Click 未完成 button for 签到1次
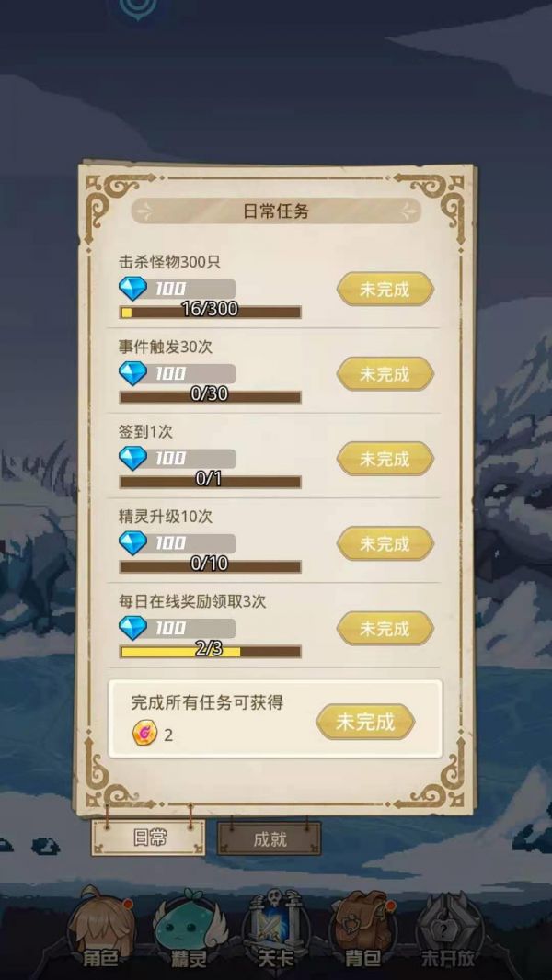The image size is (552, 980). pos(385,459)
